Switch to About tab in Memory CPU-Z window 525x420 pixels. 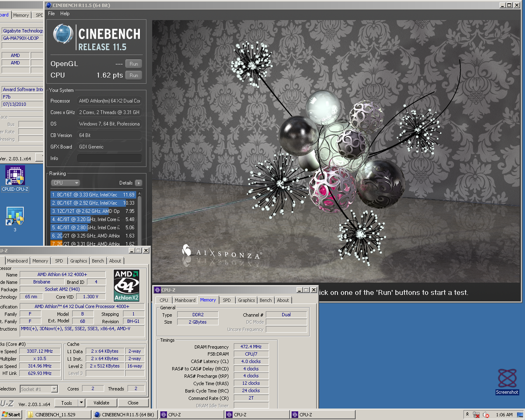(x=283, y=300)
